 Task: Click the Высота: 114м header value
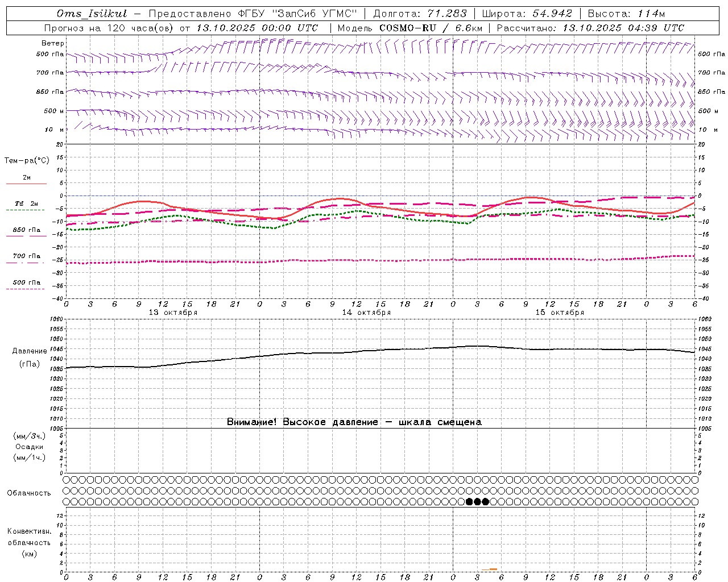pos(626,14)
